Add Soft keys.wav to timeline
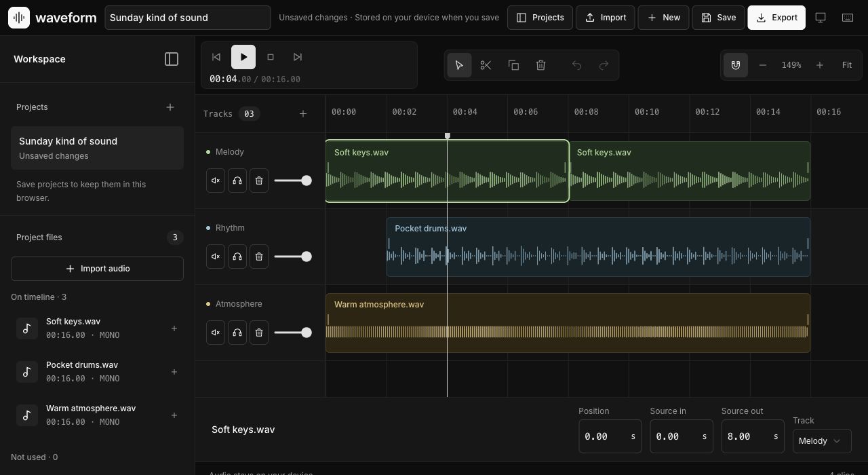The width and height of the screenshot is (868, 475). coord(174,328)
